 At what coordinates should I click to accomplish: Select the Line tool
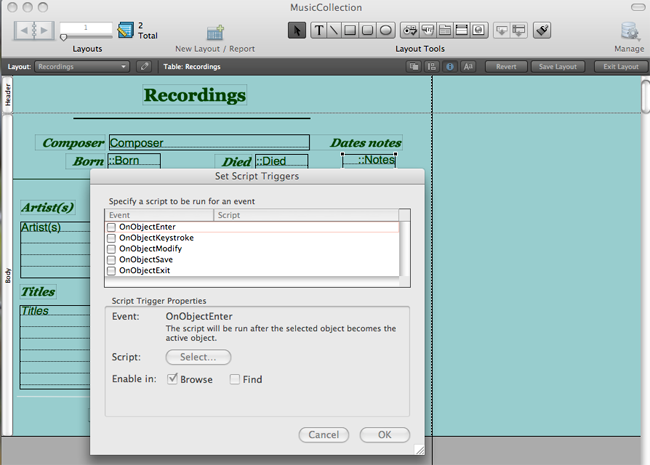click(334, 31)
